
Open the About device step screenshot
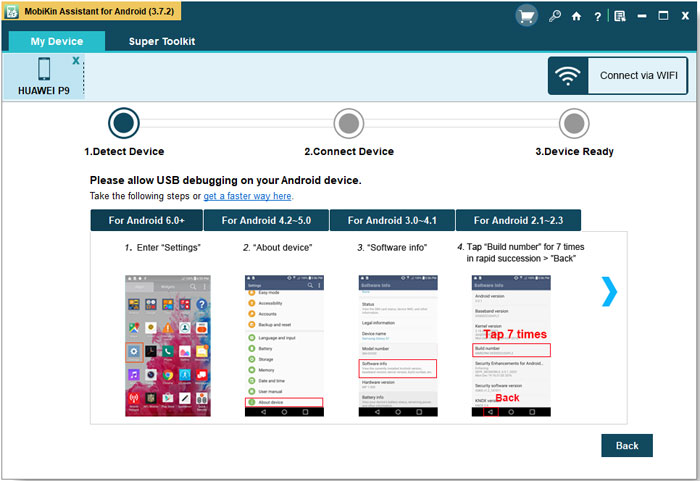pyautogui.click(x=284, y=346)
